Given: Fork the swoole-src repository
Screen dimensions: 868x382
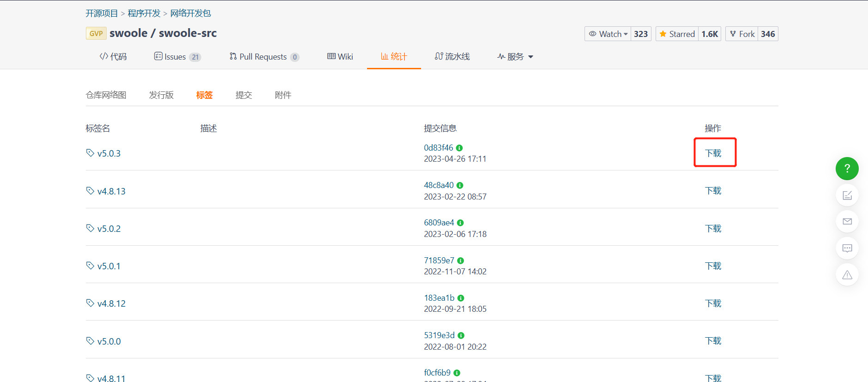Looking at the screenshot, I should (742, 34).
